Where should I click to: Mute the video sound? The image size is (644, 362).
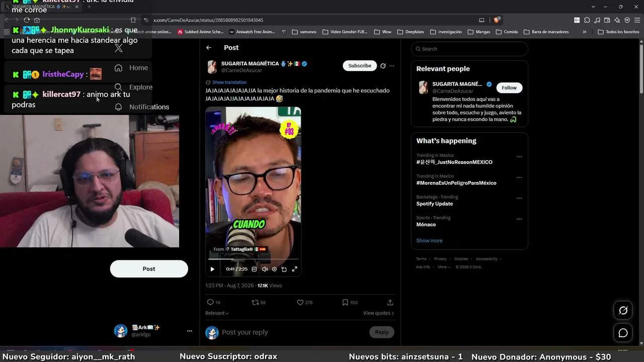265,269
